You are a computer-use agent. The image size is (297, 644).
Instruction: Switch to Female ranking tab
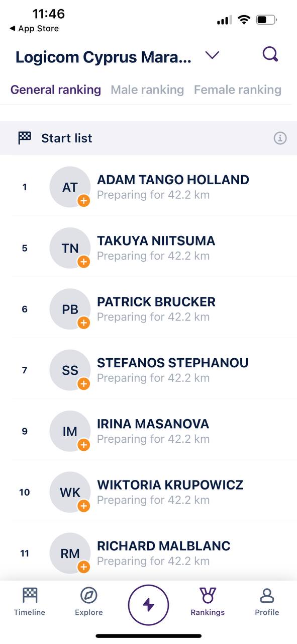[238, 90]
